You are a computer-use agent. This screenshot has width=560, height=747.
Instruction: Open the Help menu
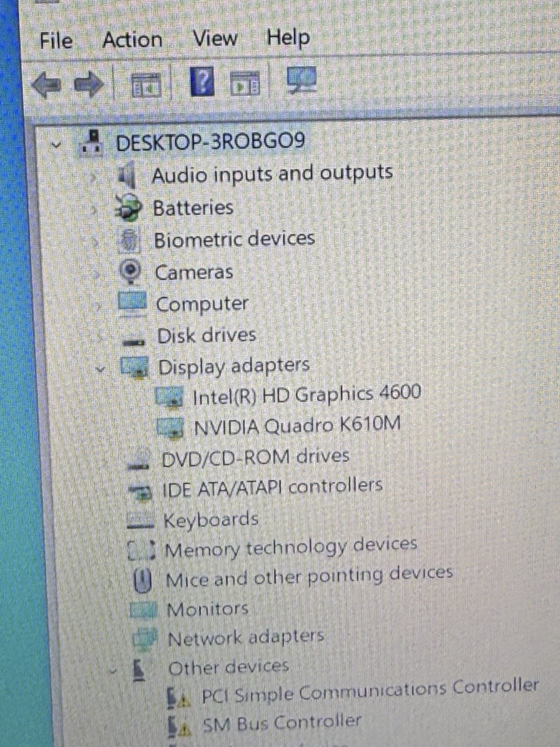coord(288,37)
